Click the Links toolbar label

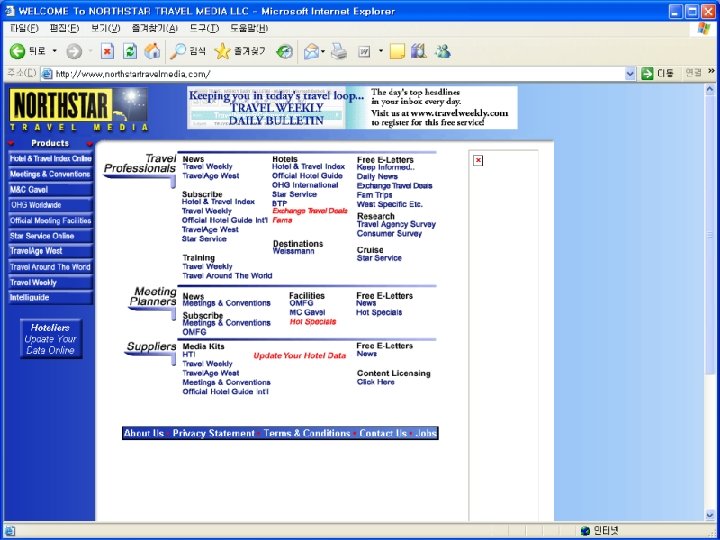[693, 73]
